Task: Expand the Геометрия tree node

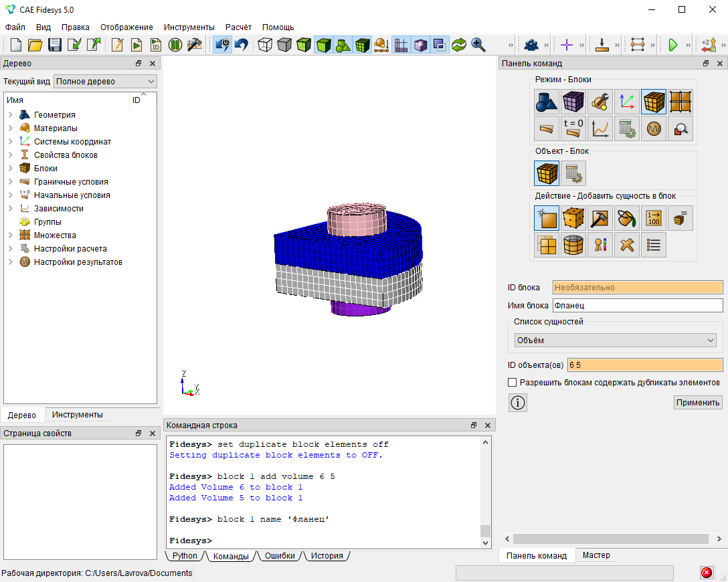Action: pos(10,114)
